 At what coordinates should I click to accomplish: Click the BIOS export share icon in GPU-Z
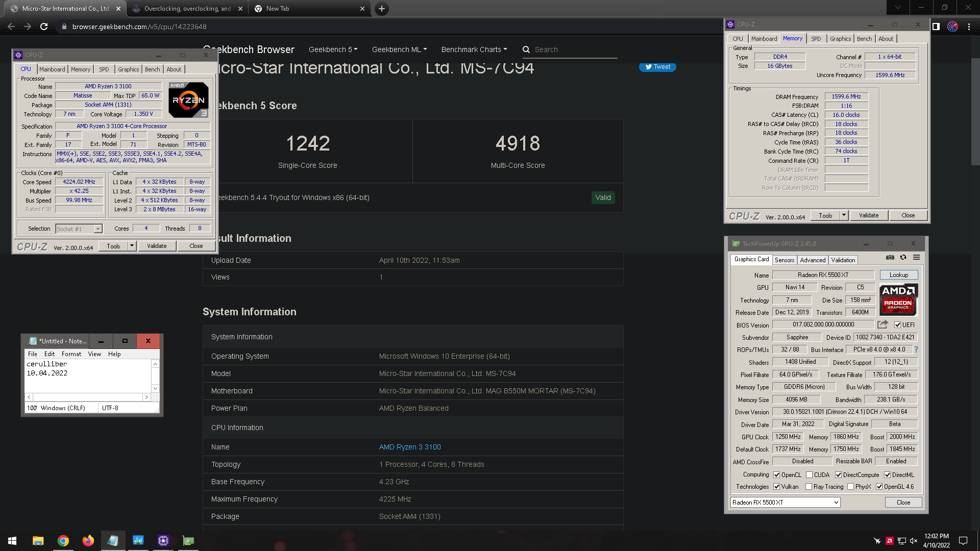pyautogui.click(x=883, y=324)
